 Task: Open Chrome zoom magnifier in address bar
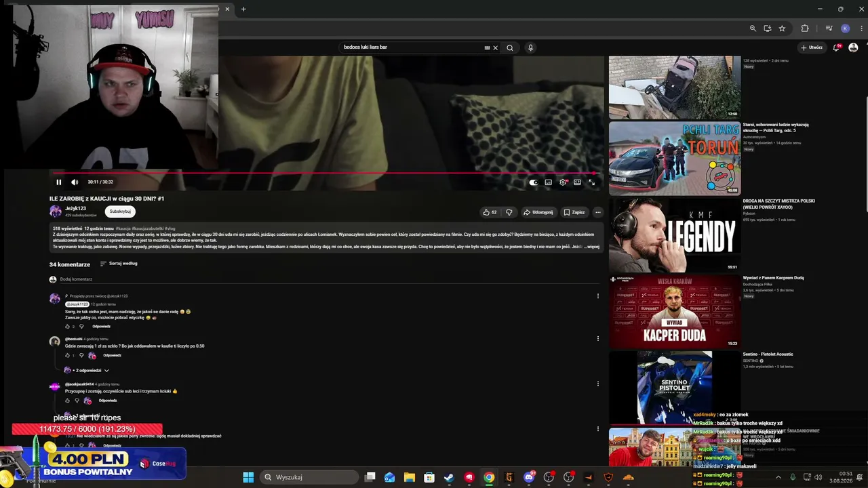(753, 28)
